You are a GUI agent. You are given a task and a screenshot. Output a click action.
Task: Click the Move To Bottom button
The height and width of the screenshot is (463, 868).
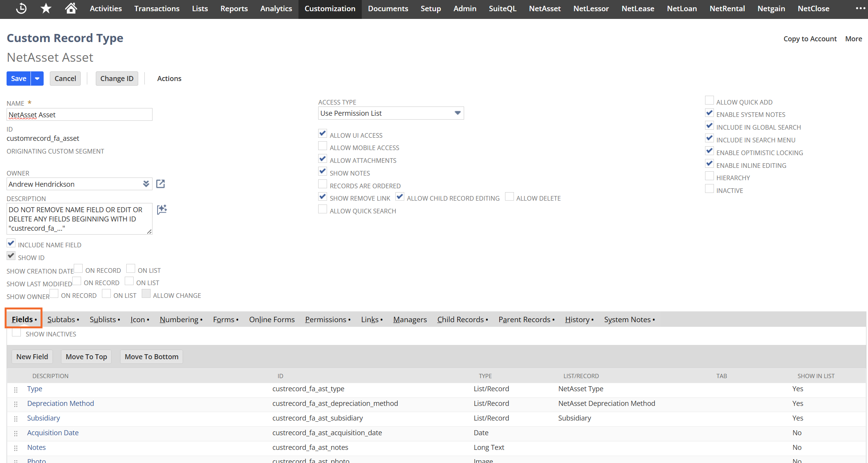[151, 357]
